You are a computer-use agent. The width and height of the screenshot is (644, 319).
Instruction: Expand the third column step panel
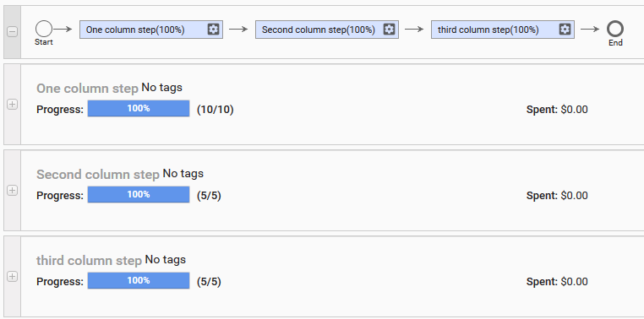click(13, 277)
